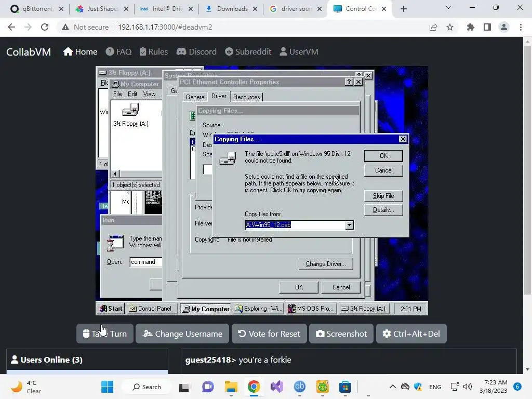Open File menu in My Computer window
532x399 pixels.
[117, 94]
